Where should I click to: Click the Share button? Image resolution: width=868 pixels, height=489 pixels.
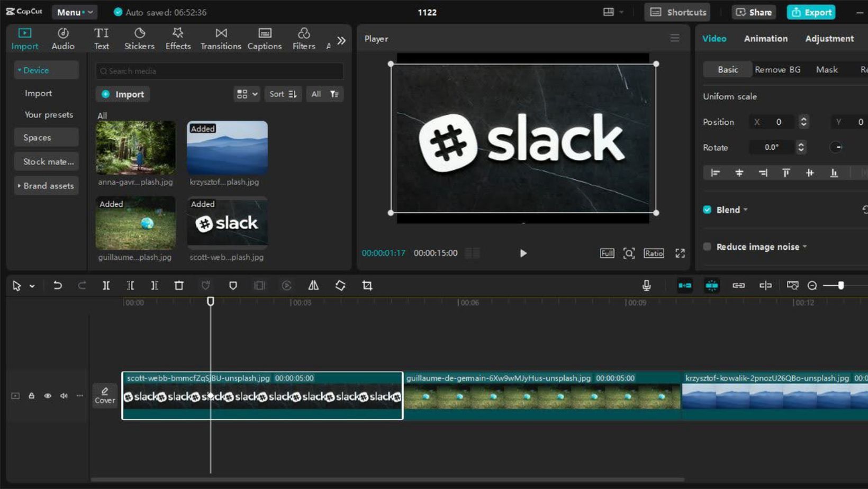point(754,12)
